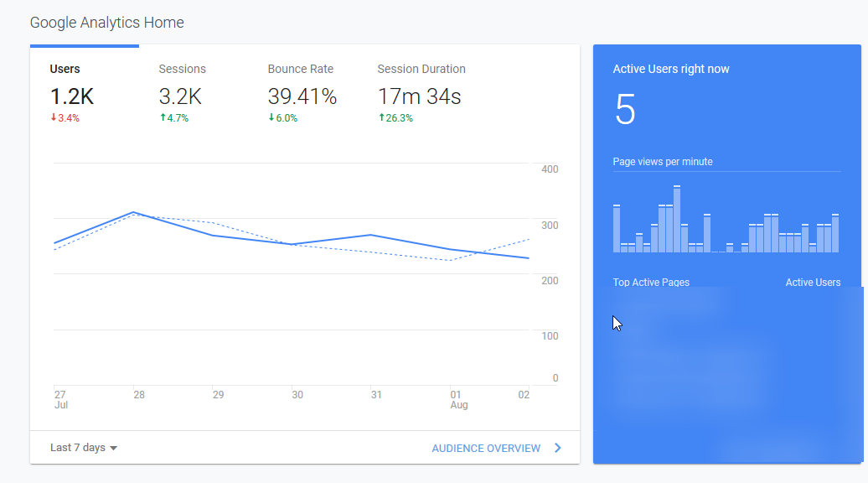Click the Users down arrow 3.4% change
868x483 pixels.
click(x=65, y=118)
